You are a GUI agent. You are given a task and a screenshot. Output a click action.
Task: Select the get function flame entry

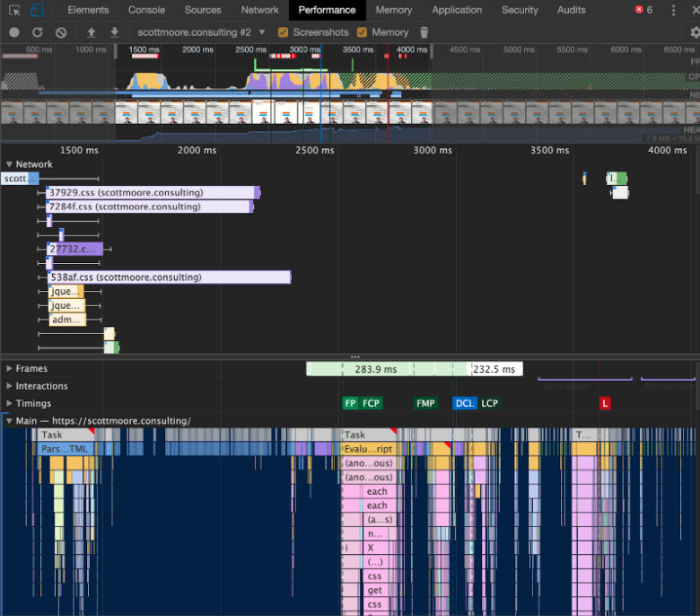point(374,590)
